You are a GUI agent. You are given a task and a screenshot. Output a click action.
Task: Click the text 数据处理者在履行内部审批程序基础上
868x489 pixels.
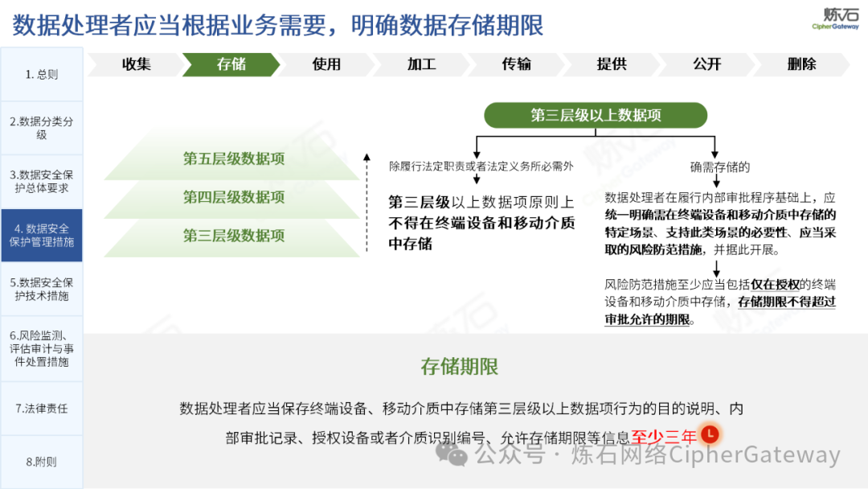coord(707,198)
